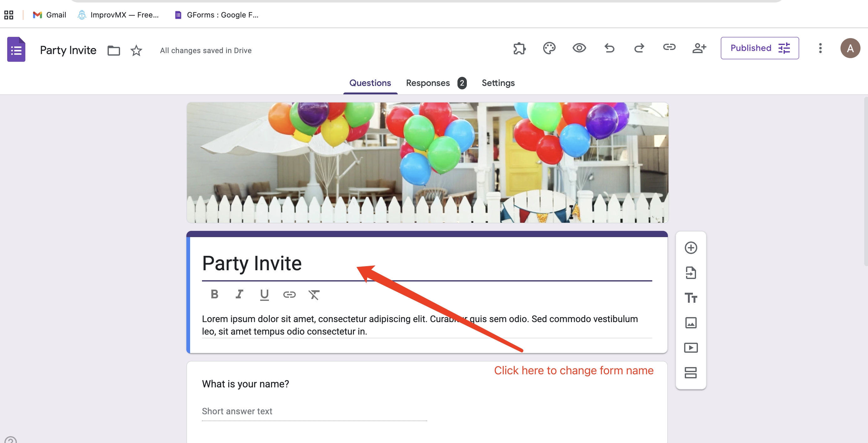Open the theme customization palette

tap(549, 48)
